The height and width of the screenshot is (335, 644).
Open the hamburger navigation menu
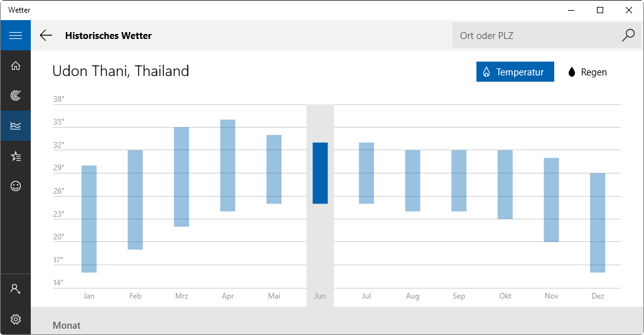16,35
